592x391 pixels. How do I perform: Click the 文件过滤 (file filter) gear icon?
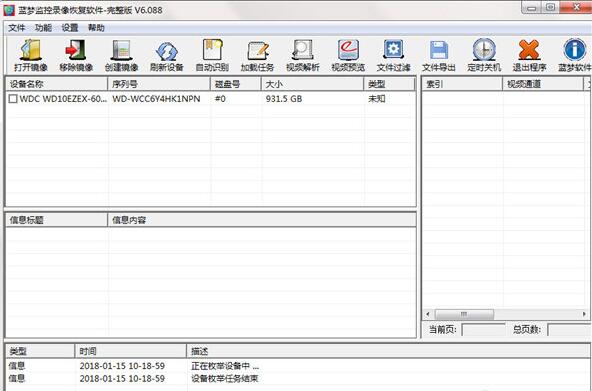pyautogui.click(x=393, y=49)
